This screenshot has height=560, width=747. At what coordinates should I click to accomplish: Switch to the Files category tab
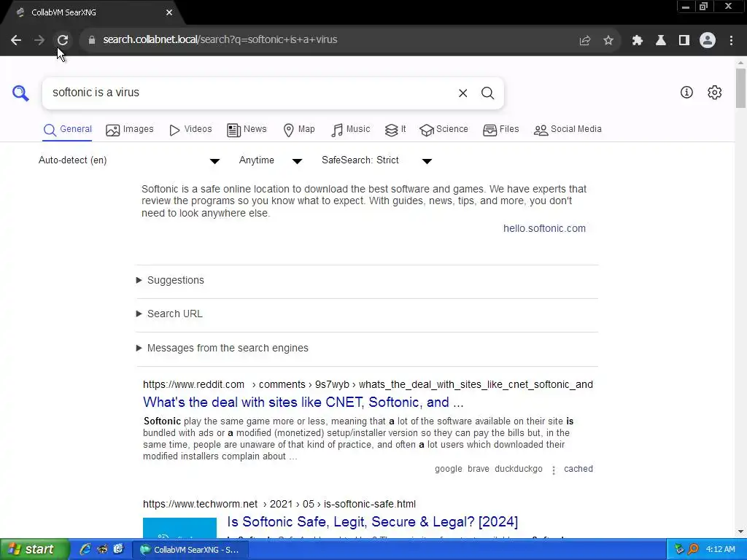pyautogui.click(x=500, y=130)
